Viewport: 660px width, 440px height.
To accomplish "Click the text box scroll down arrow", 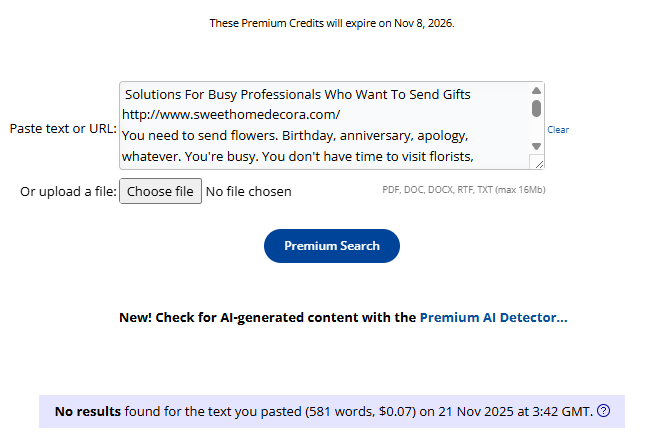I will click(537, 146).
